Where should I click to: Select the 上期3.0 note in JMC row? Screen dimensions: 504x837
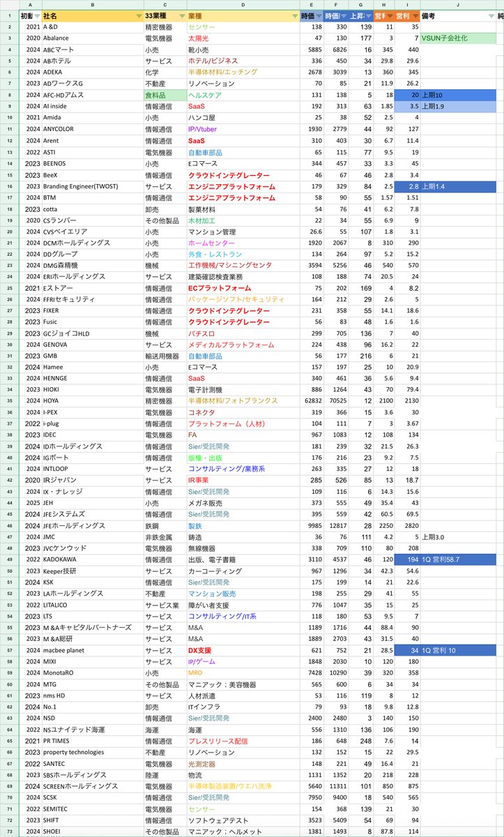pyautogui.click(x=457, y=537)
